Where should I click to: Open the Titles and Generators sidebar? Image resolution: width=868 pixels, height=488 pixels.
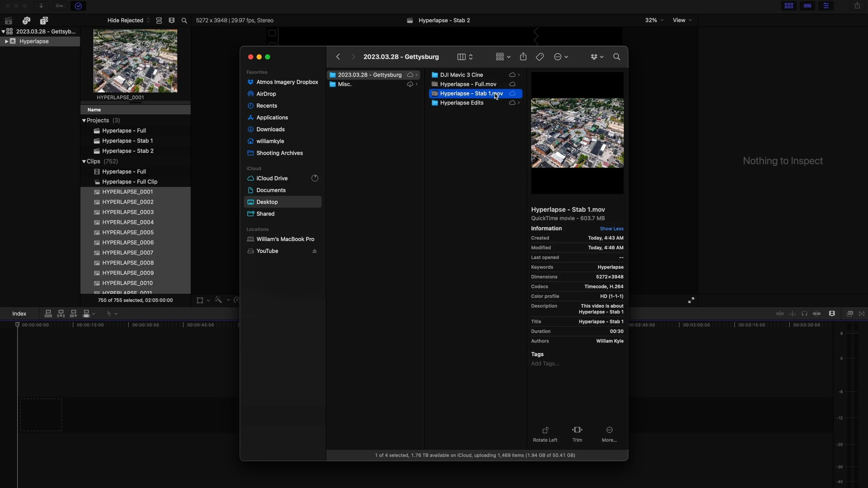tap(44, 20)
